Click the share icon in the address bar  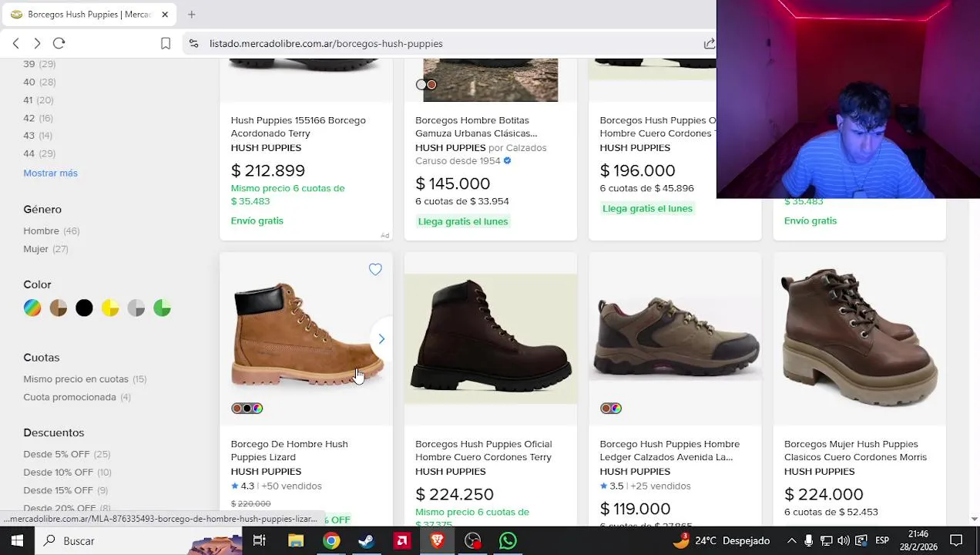pos(709,43)
